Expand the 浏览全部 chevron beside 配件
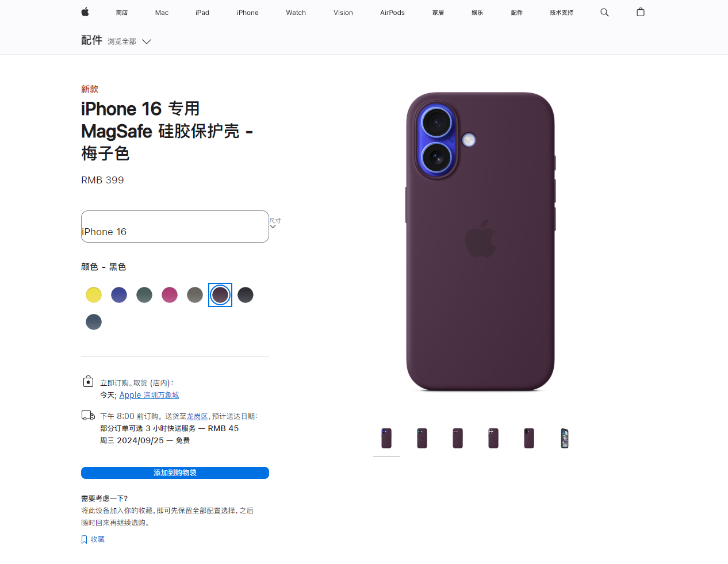The width and height of the screenshot is (728, 564). [147, 41]
